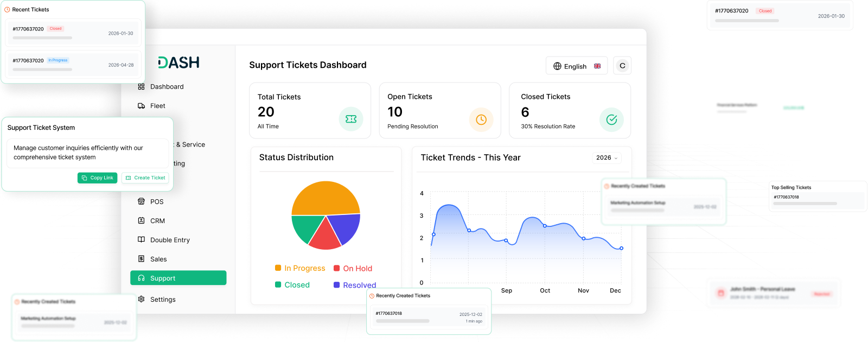Click 'Support Tickets Dashboard' page title
This screenshot has height=342, width=868.
(308, 65)
